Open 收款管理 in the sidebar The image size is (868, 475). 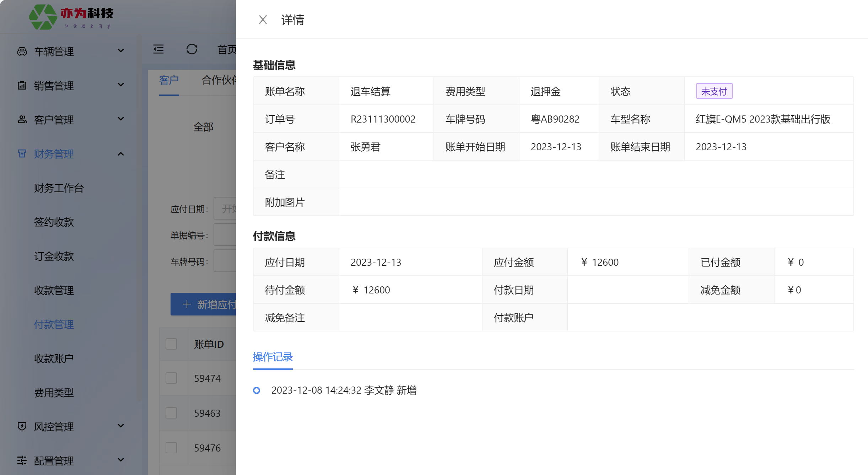[54, 290]
